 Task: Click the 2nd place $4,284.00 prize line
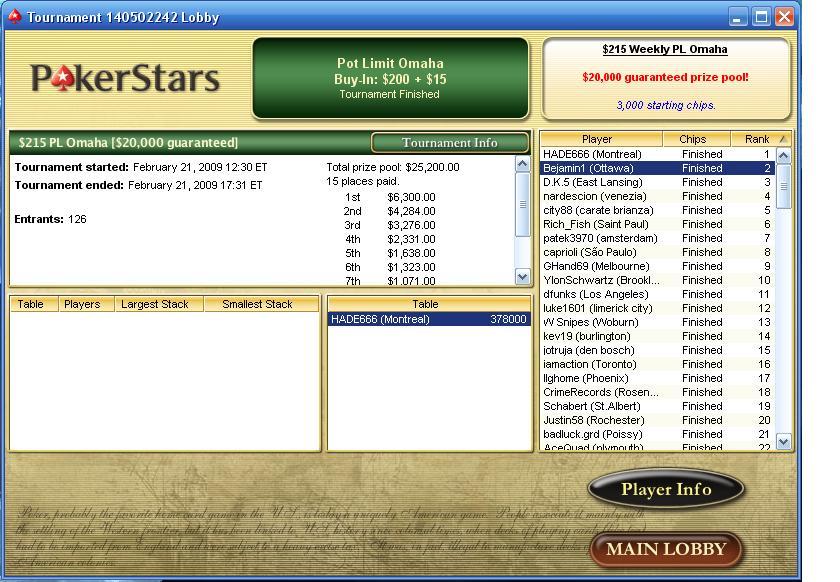pos(390,211)
